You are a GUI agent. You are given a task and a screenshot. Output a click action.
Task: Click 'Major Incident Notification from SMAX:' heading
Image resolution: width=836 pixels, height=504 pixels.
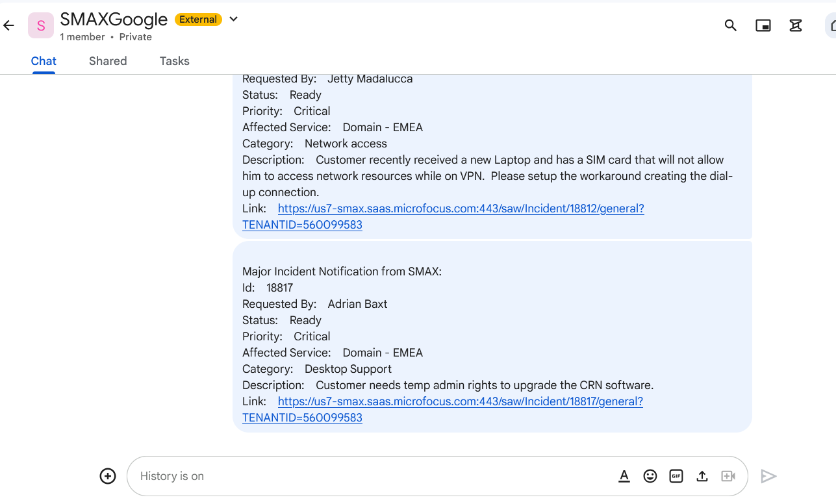[x=342, y=271]
